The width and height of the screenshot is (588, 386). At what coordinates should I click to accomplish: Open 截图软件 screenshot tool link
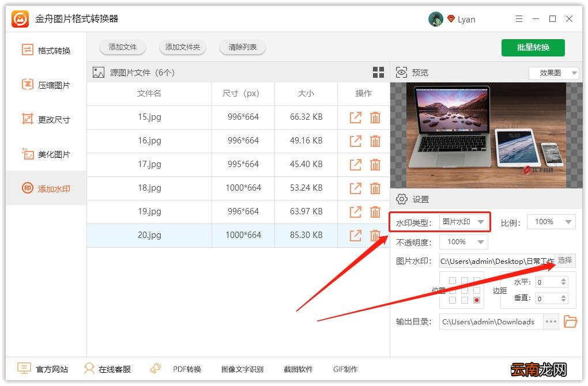[298, 369]
